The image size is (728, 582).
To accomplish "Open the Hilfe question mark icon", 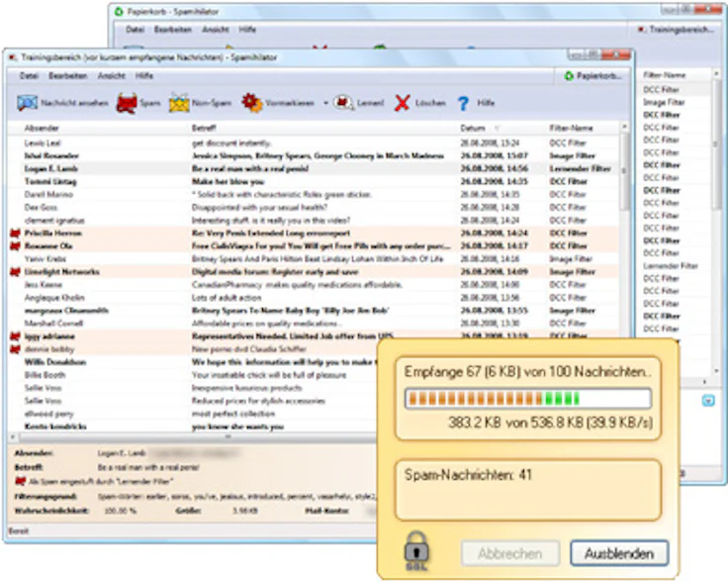I will coord(463,103).
